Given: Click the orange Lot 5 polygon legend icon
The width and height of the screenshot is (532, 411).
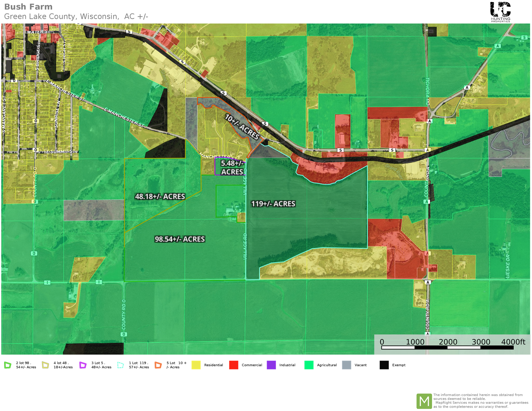Looking at the screenshot, I should (158, 365).
